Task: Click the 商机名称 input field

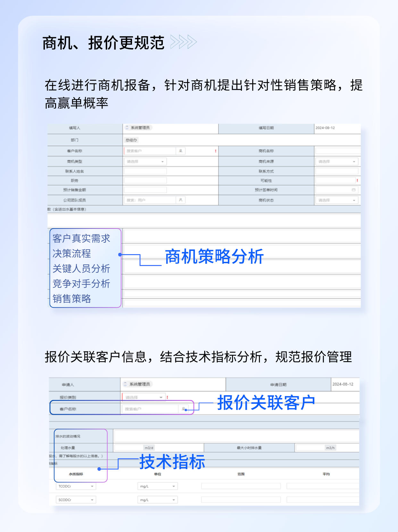Action: coord(337,151)
